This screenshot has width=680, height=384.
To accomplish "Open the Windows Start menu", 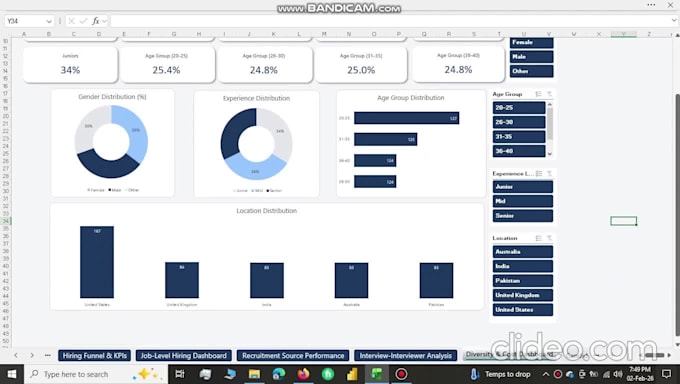I will click(x=11, y=374).
